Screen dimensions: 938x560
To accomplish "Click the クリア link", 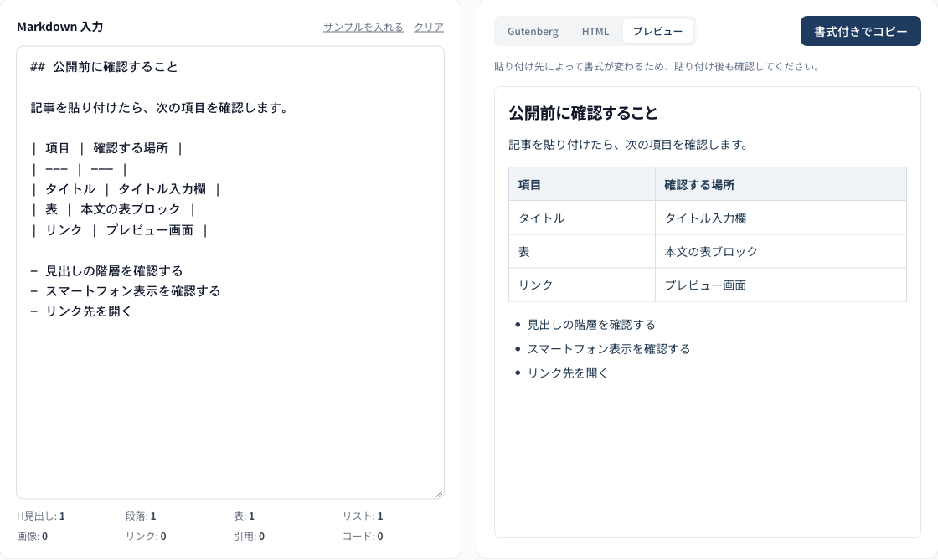I will pyautogui.click(x=429, y=27).
